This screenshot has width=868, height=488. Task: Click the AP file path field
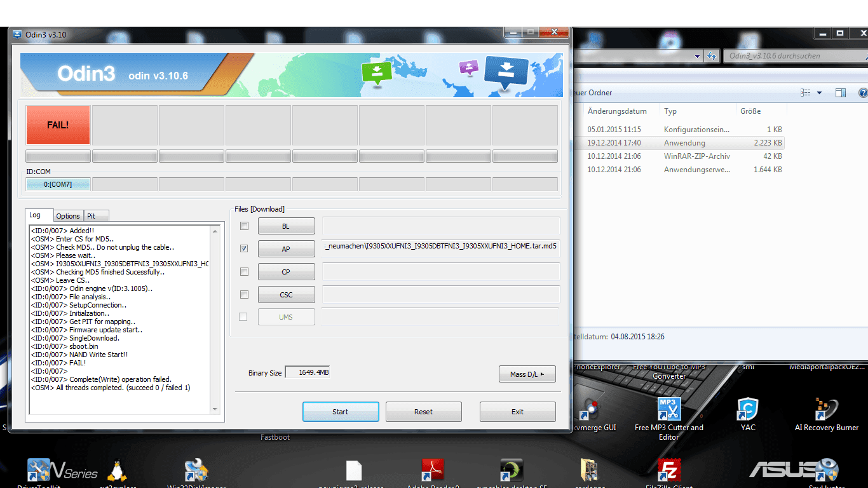tap(441, 249)
